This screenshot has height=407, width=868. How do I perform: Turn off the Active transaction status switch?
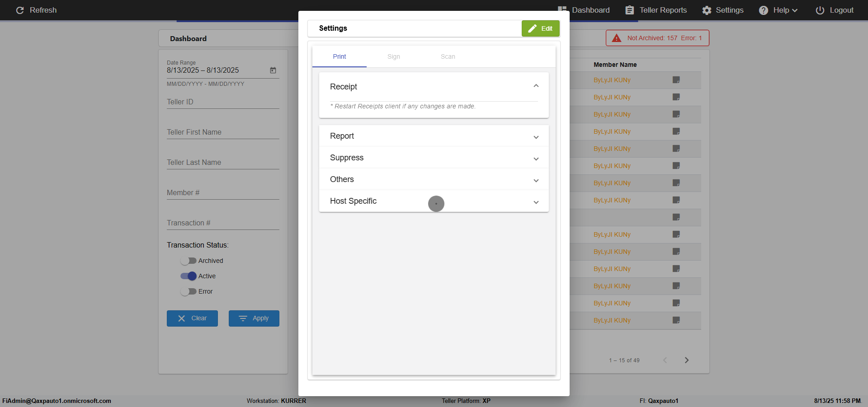pos(189,276)
